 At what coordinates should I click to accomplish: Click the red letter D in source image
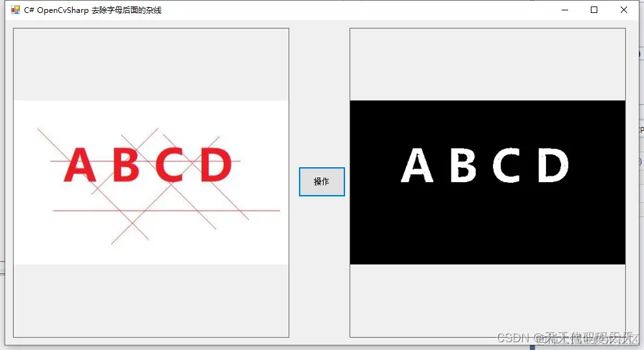pos(217,165)
